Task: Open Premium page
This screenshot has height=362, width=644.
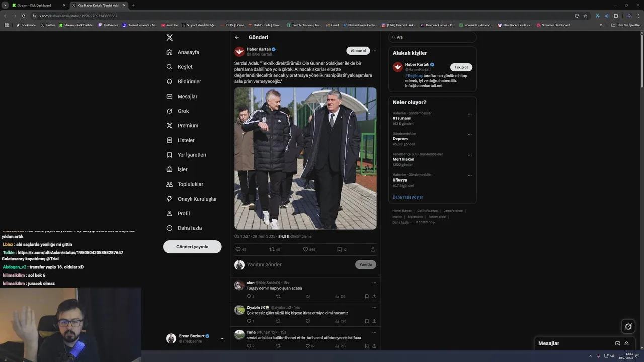Action: pos(182,125)
